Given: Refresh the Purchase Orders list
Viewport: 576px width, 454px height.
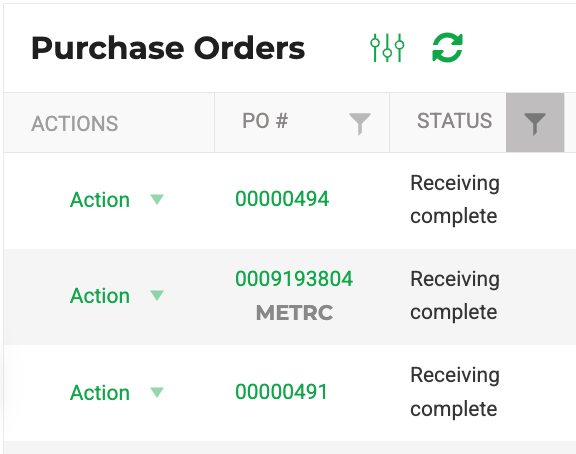Looking at the screenshot, I should tap(447, 48).
